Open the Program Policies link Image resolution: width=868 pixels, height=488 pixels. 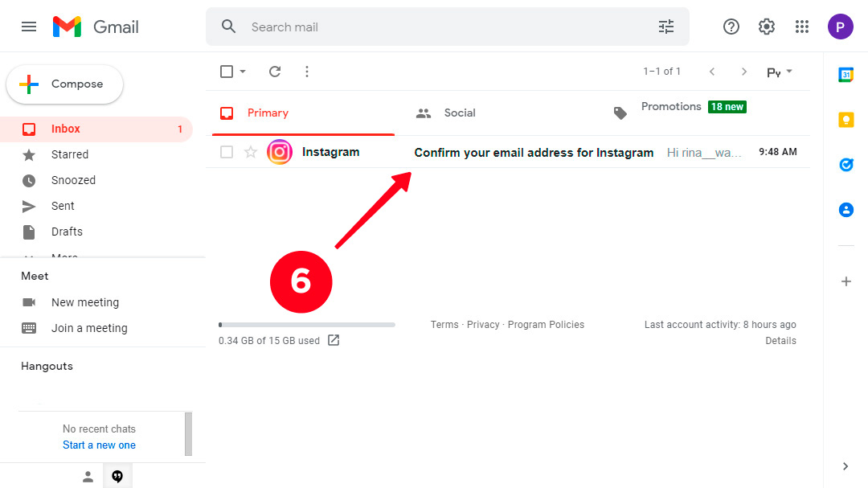coord(546,325)
